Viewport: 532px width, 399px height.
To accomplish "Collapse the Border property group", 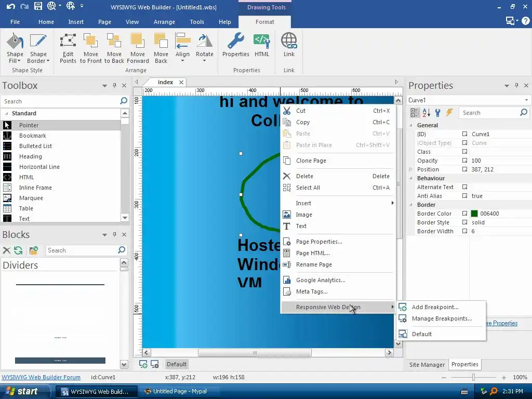I will (x=411, y=205).
